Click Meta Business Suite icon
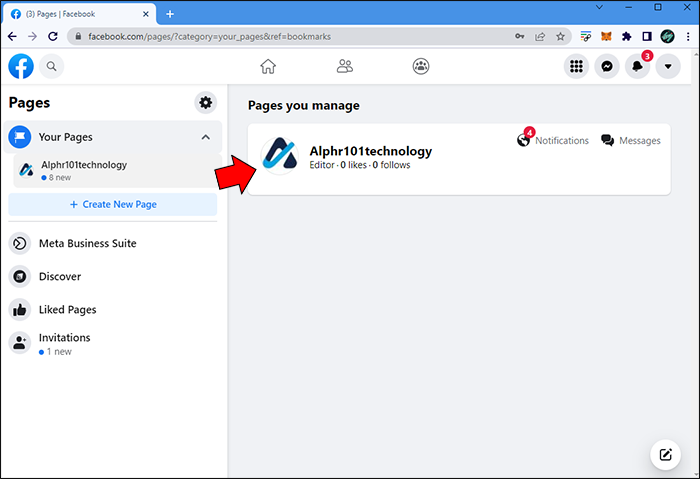Viewport: 700px width, 479px height. (20, 243)
